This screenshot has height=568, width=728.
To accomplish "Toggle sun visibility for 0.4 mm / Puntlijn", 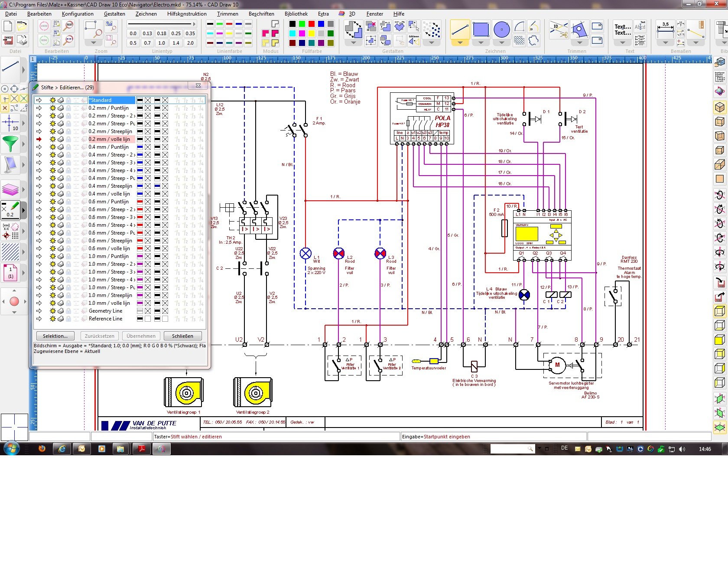I will (52, 147).
